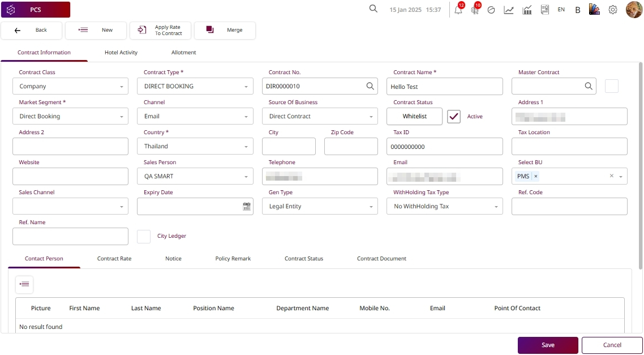Open the bar chart report icon

(527, 10)
